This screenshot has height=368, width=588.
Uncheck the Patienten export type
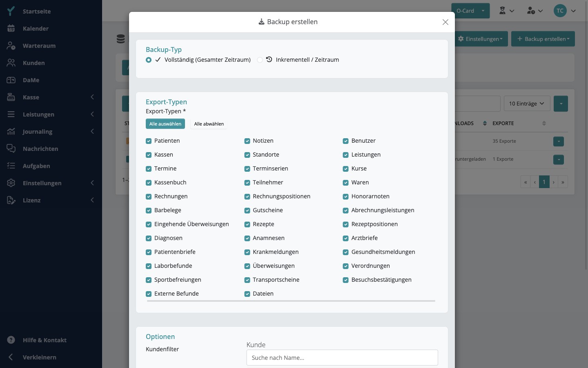[149, 141]
